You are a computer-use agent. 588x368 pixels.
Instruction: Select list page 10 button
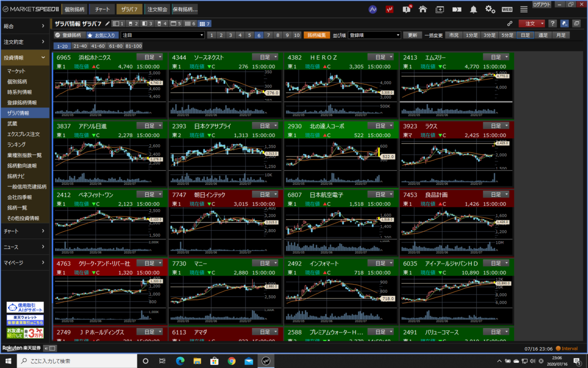click(x=297, y=35)
